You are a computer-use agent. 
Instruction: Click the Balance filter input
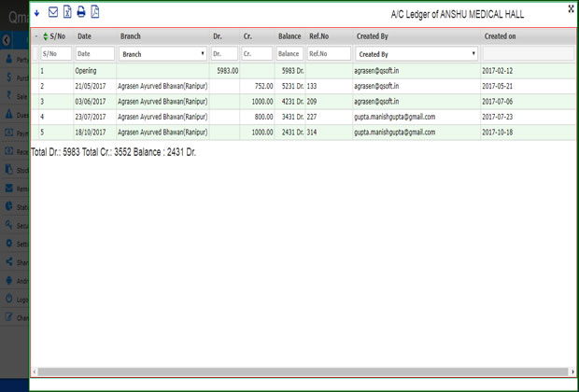(x=289, y=53)
